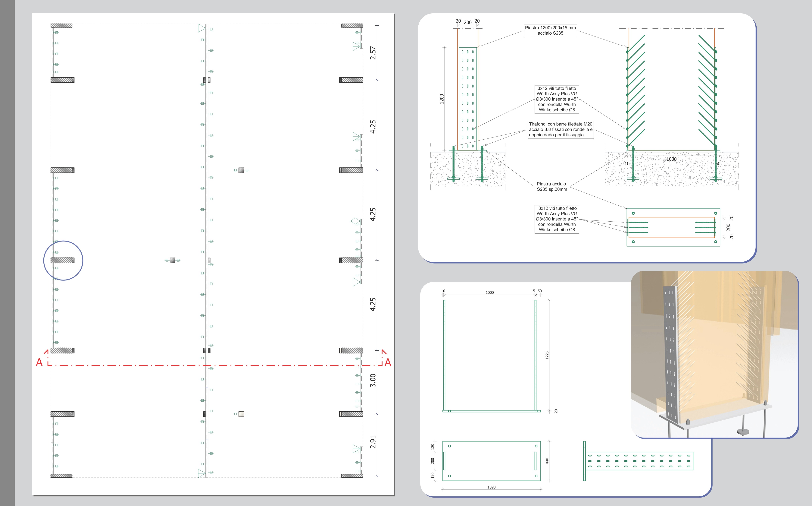
Task: Click the Piastra 1200x200x15 mm label
Action: coord(550,30)
